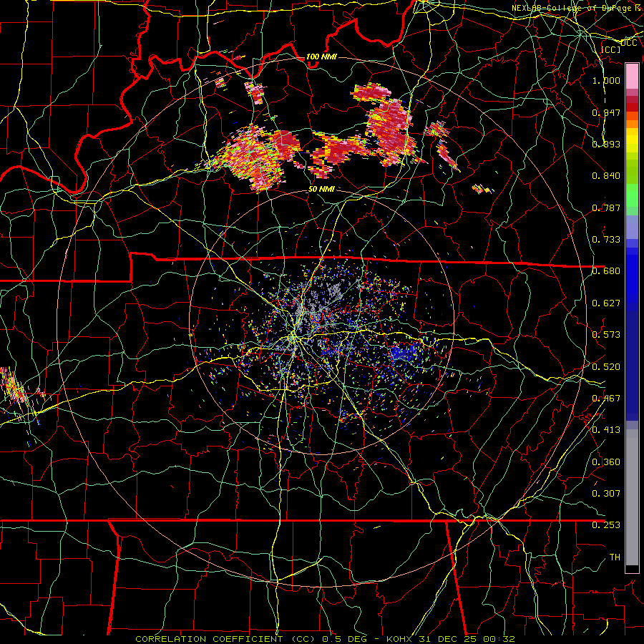
Task: Click the "0.253" legend value
Action: [x=606, y=525]
